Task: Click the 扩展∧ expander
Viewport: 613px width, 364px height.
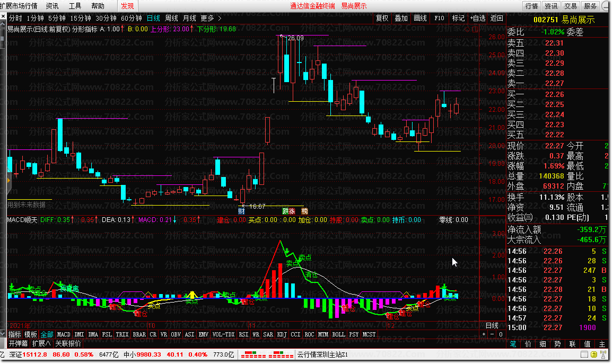Action: pos(41,344)
